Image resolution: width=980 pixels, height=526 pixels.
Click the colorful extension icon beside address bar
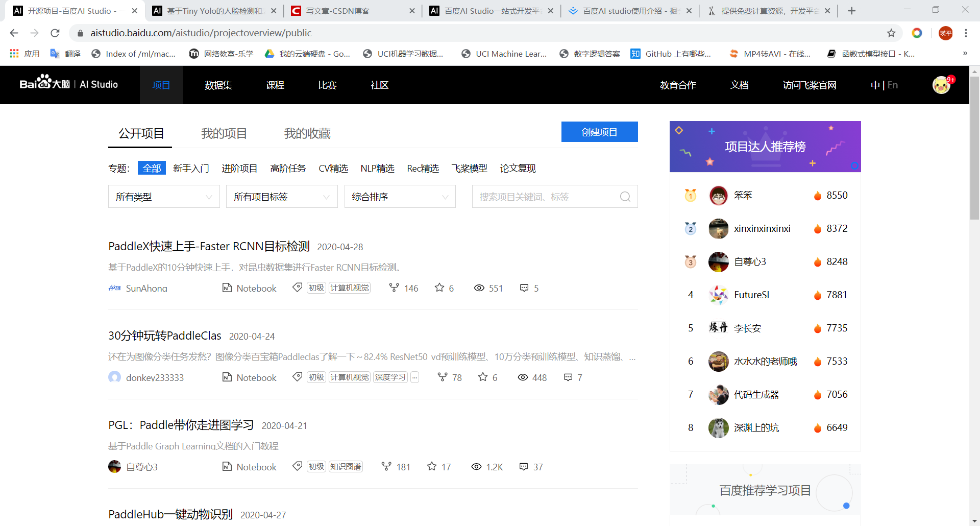tap(917, 33)
